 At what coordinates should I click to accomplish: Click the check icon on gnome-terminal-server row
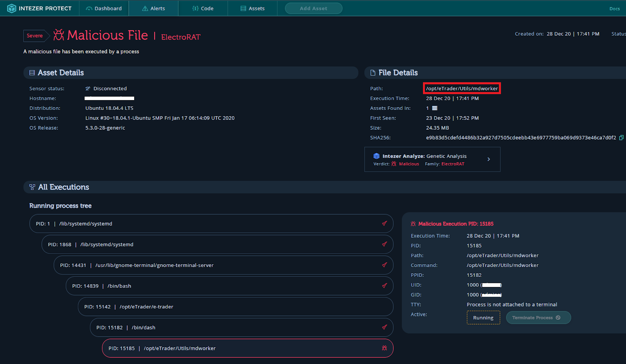(384, 265)
